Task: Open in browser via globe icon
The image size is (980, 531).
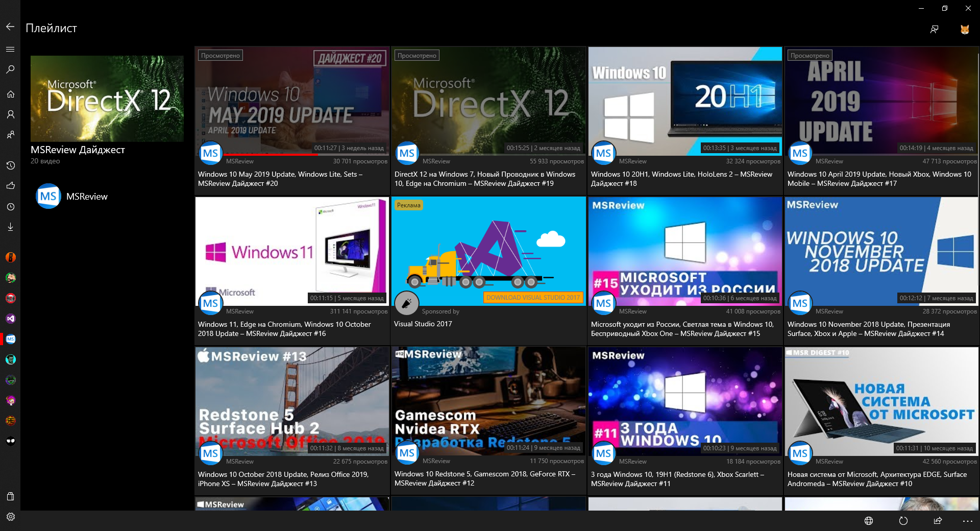Action: tap(869, 521)
